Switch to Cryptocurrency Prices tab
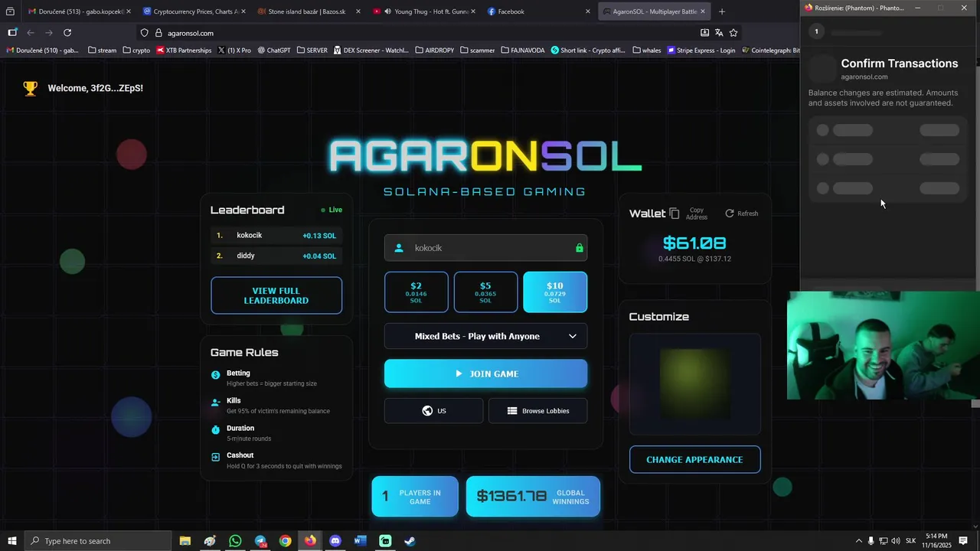 194,11
